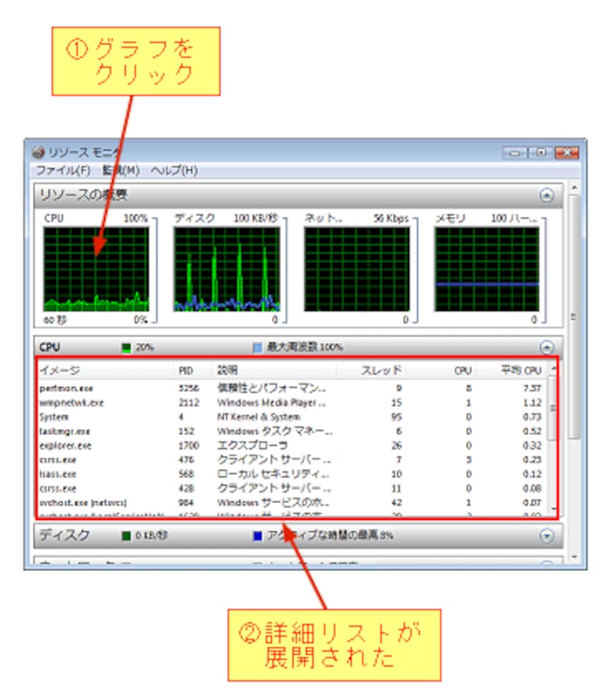611x700 pixels.
Task: Select the csrss.exe row with PID 476
Action: [x=293, y=460]
